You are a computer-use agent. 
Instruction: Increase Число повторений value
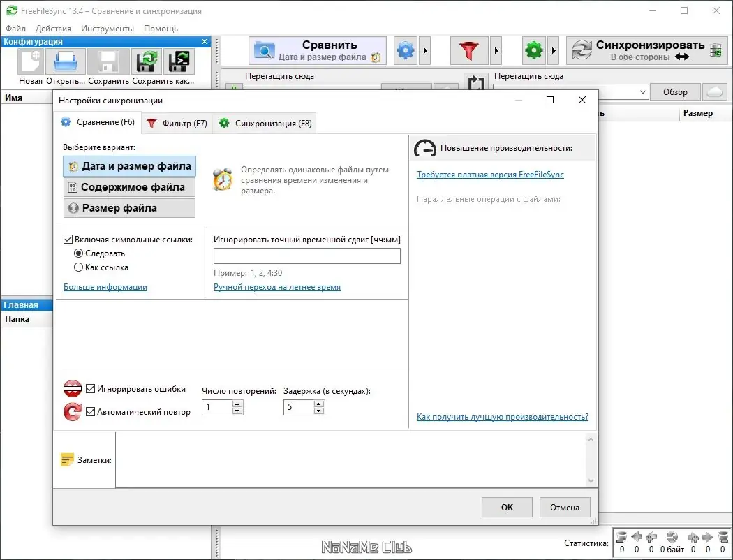[x=237, y=404]
